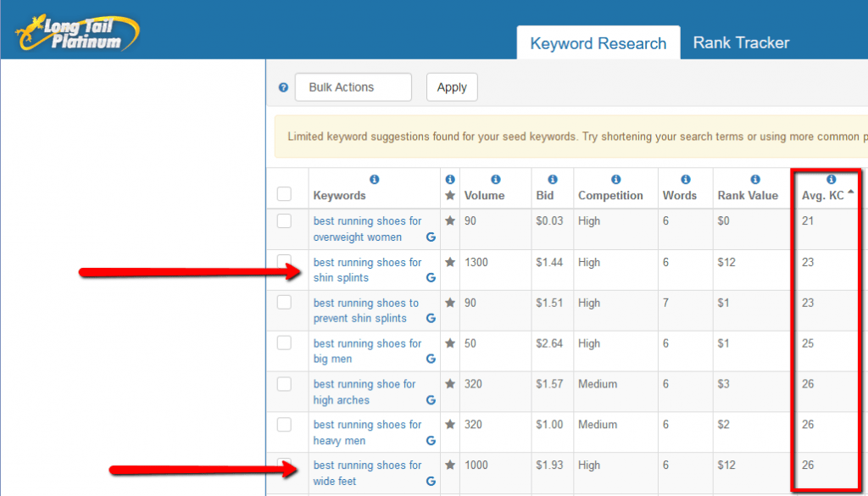
Task: Open the help icon beside Bulk Actions
Action: 283,87
